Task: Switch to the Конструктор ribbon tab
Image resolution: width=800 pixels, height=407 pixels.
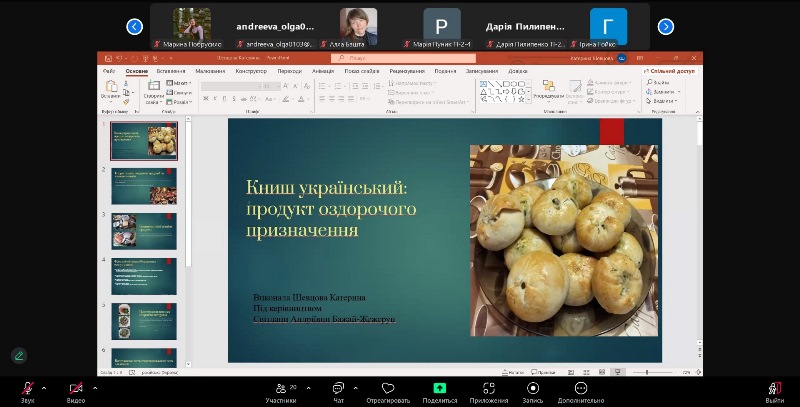Action: point(251,72)
